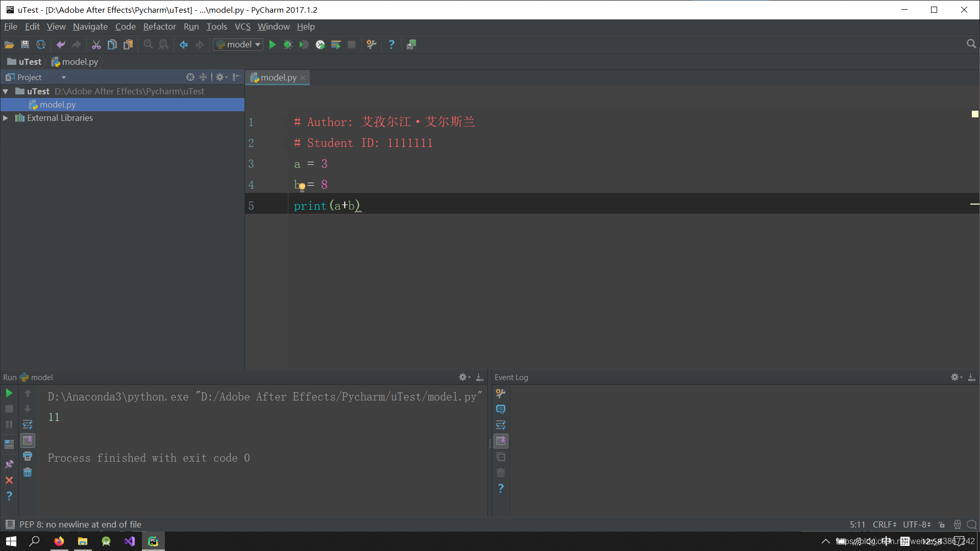Screen dimensions: 980x551
Task: Hide the Run panel with hide icon
Action: coord(480,377)
